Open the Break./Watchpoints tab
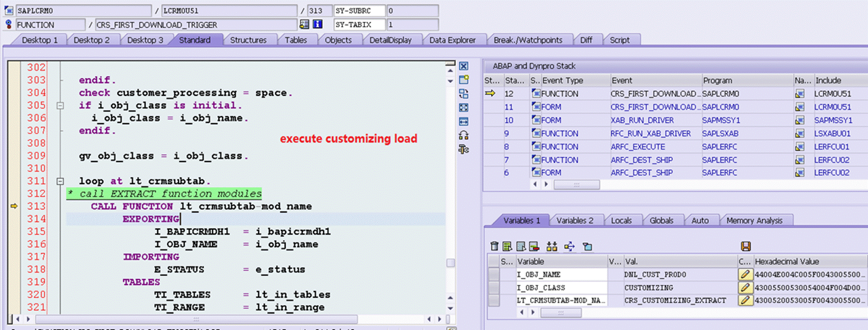This screenshot has height=330, width=868. (x=528, y=40)
